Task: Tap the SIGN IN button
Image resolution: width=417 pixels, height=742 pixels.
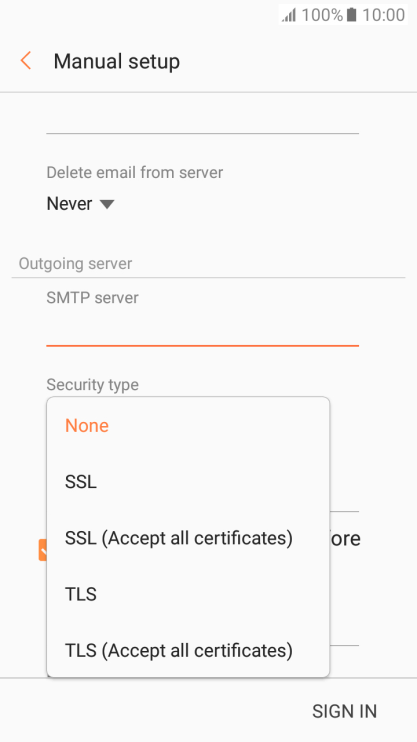Action: pos(344,711)
